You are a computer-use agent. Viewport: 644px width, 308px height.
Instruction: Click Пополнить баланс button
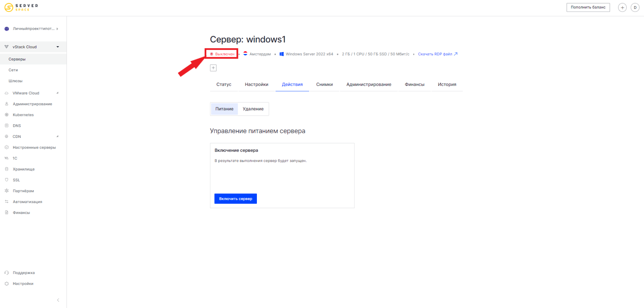pos(588,7)
